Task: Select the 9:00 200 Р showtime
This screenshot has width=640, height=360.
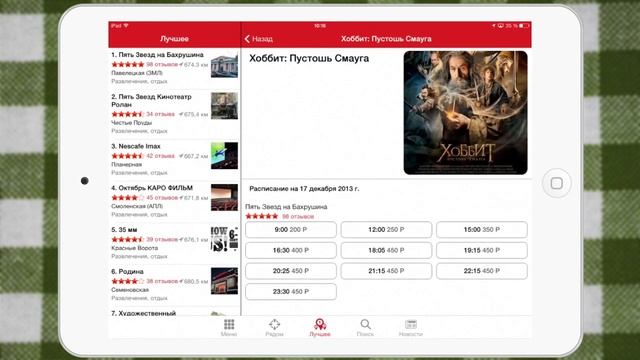Action: click(x=291, y=229)
